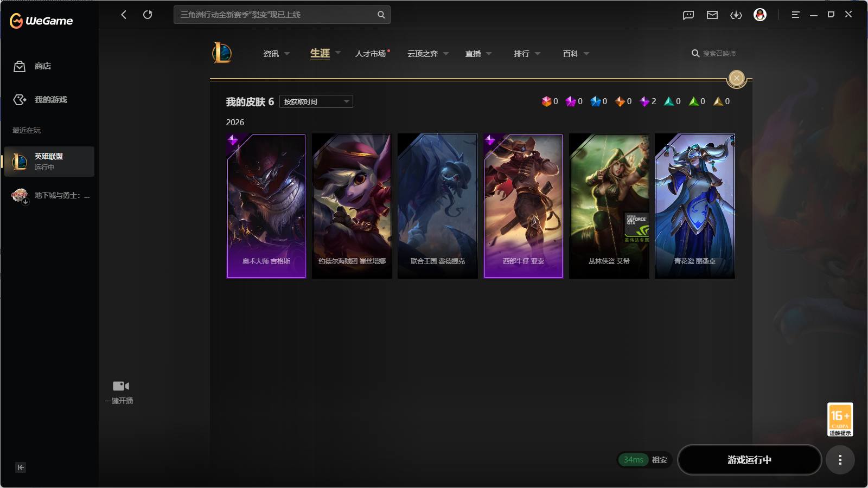This screenshot has width=868, height=488.
Task: Click the 游戏运行中 button
Action: (x=749, y=460)
